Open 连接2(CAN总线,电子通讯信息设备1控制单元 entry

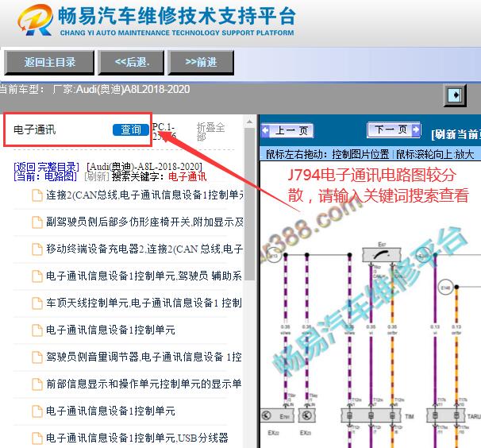[144, 195]
